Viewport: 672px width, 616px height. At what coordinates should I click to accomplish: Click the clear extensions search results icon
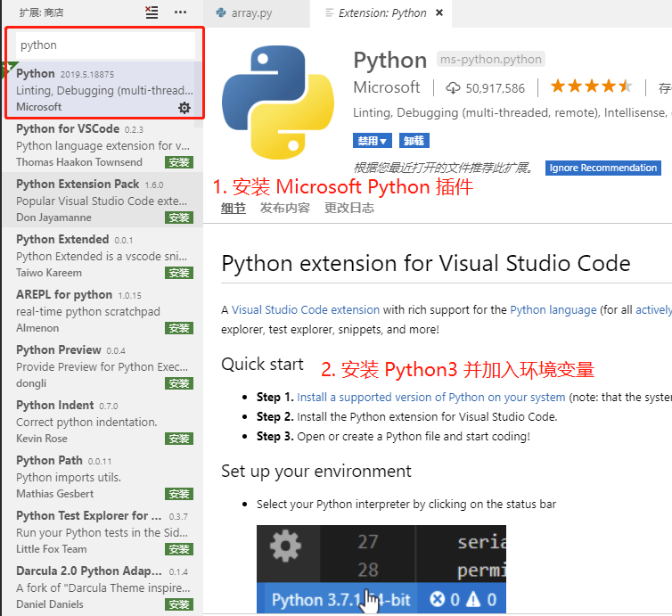[152, 12]
